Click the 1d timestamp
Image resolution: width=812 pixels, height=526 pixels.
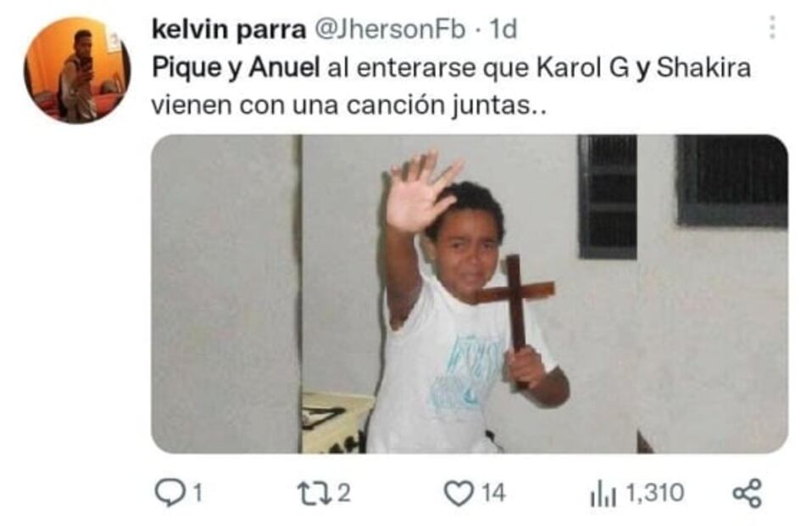(503, 30)
